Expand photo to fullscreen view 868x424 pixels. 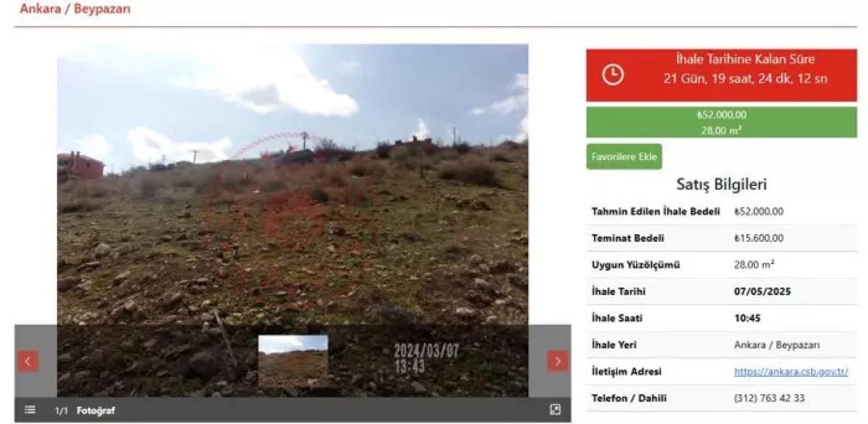[x=555, y=410]
